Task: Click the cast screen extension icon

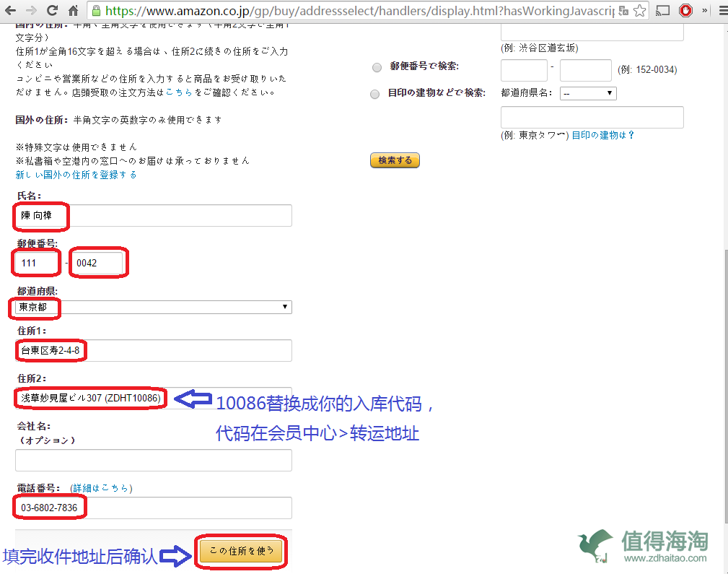Action: click(x=662, y=11)
